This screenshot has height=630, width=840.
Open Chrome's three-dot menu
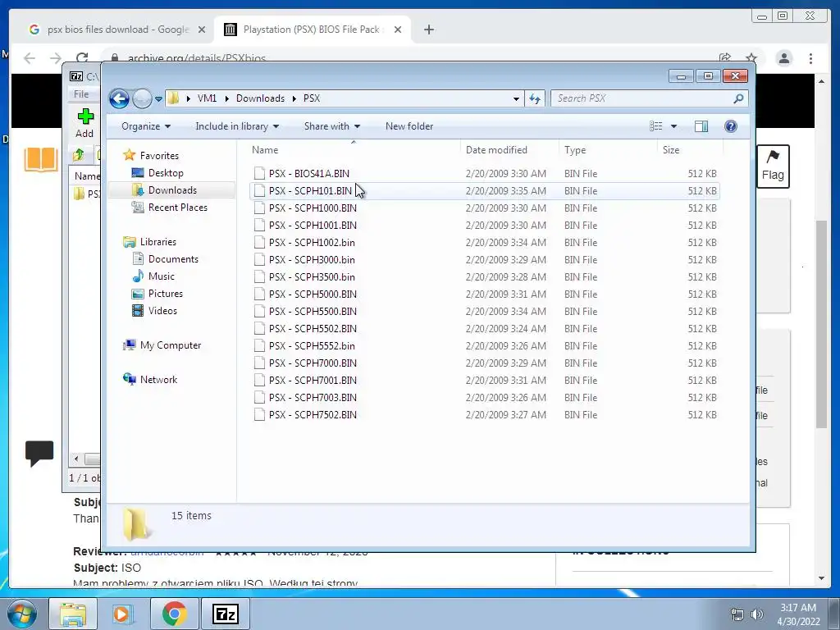tap(810, 58)
